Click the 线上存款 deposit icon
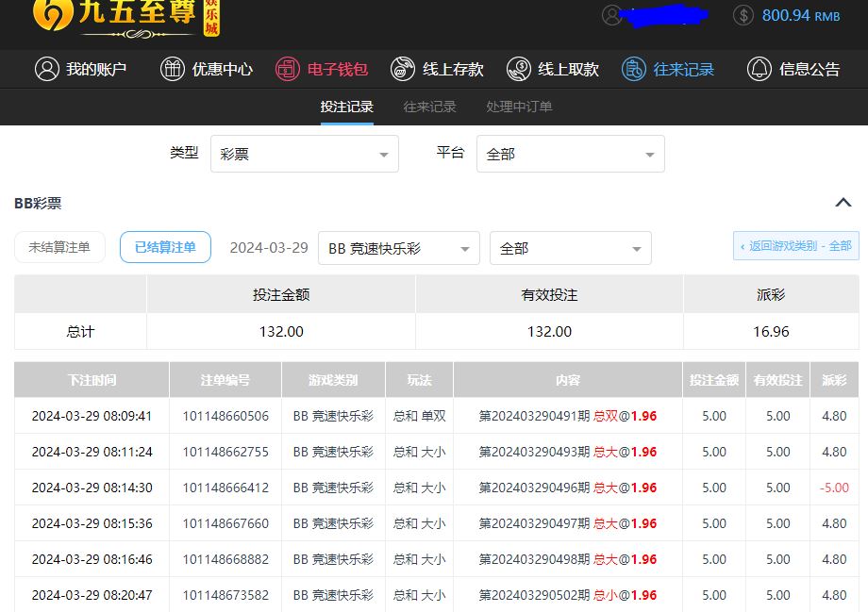This screenshot has width=868, height=612. 403,69
